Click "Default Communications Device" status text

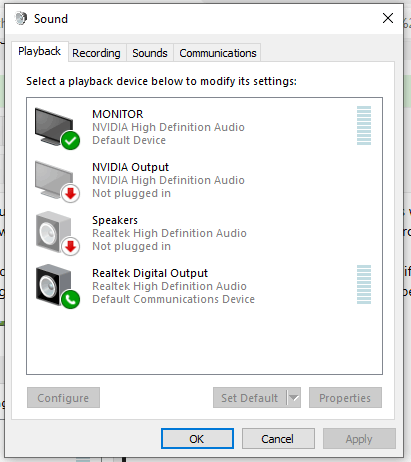pos(173,299)
